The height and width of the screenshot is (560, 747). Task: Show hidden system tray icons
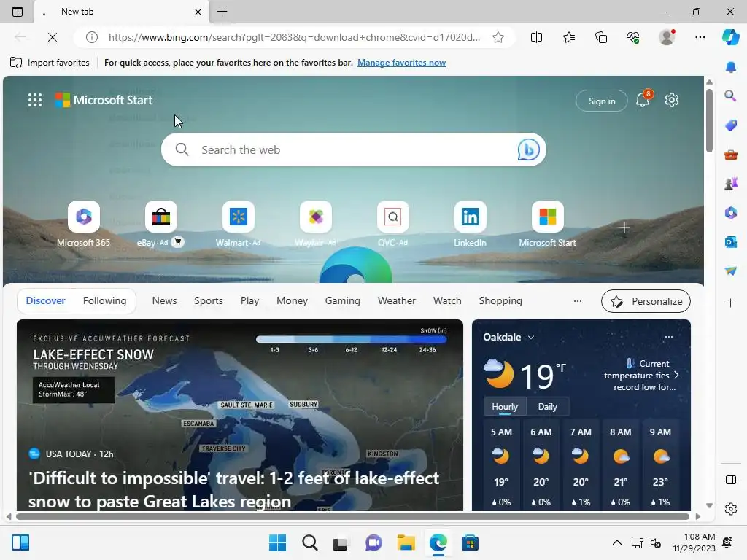pos(616,542)
